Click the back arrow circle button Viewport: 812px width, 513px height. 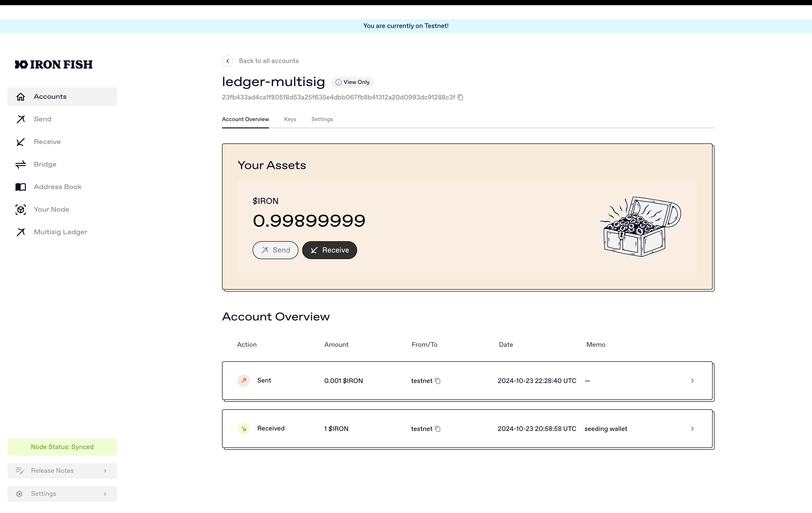pos(228,61)
